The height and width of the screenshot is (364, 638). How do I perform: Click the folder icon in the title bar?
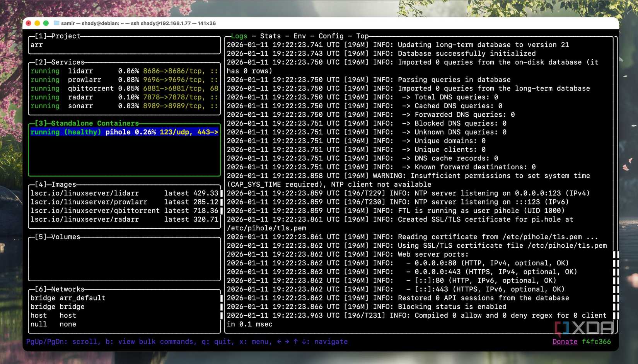56,23
